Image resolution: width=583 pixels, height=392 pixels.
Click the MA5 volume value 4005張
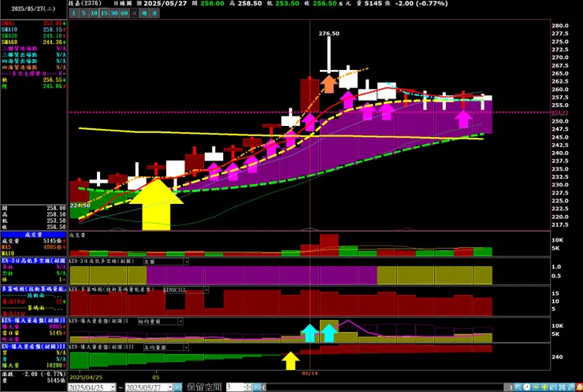point(54,247)
